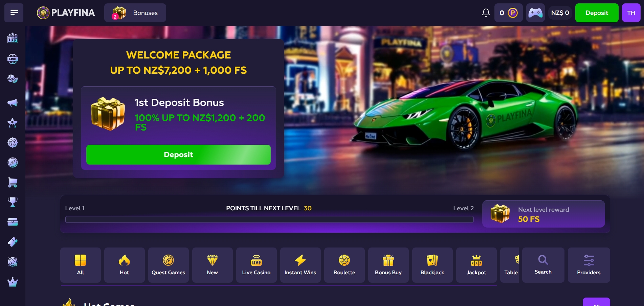Open the promotions megaphone sidebar icon

click(x=13, y=102)
